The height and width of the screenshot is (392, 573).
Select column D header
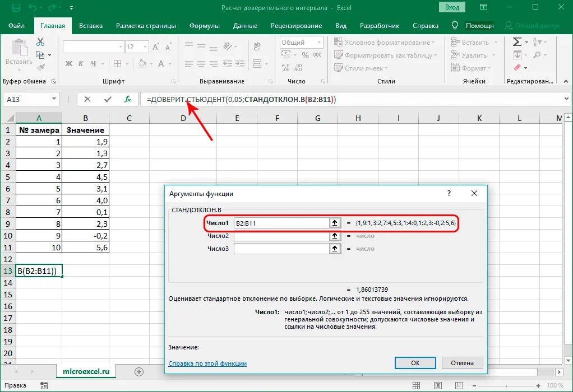pyautogui.click(x=183, y=118)
